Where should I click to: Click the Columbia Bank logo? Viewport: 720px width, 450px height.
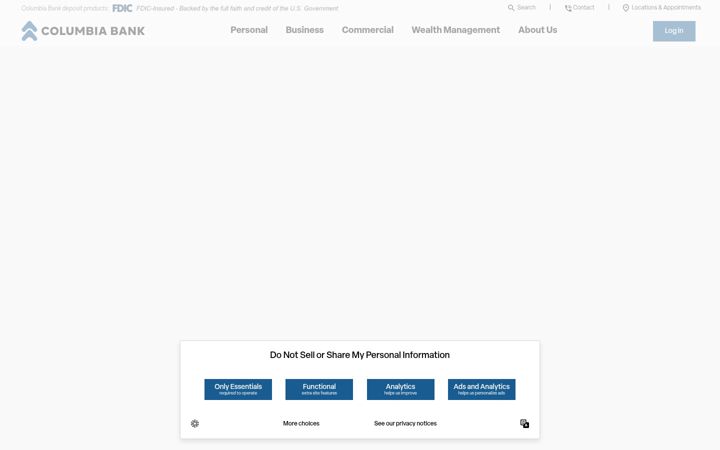tap(83, 31)
